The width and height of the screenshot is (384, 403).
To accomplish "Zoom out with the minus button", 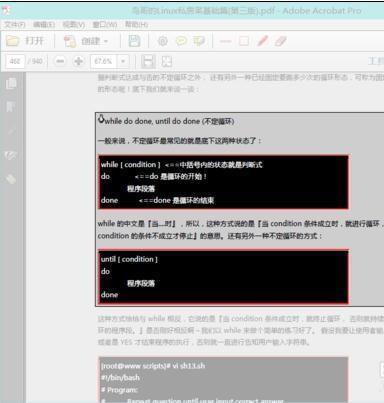I will [60, 61].
